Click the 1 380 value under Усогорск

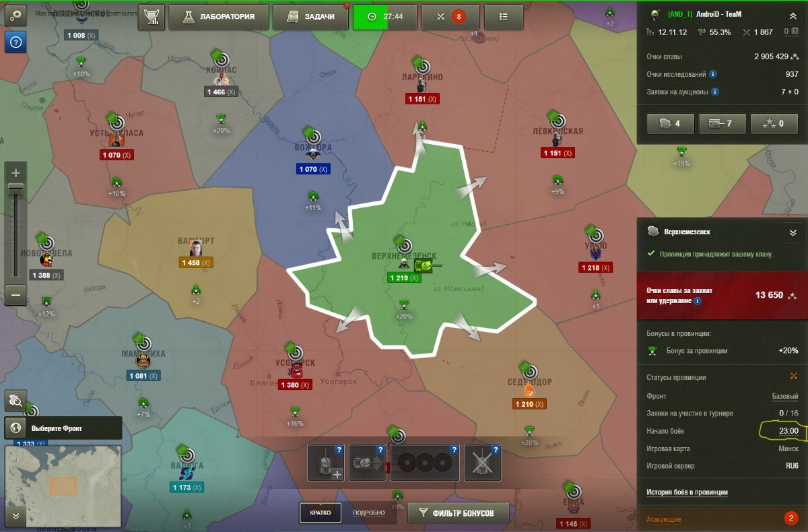click(296, 385)
